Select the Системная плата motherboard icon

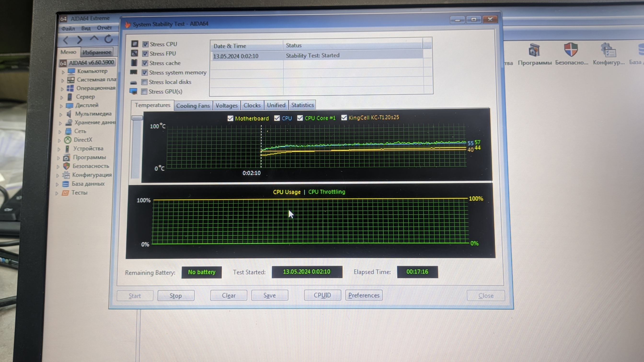[x=71, y=80]
